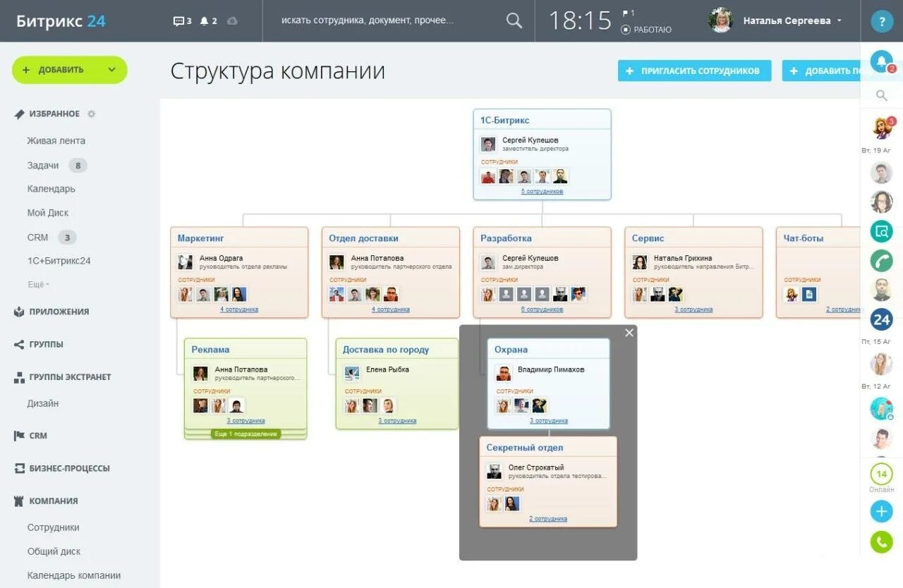Open the ГРУППЫ section
Viewport: 903px width, 588px height.
(46, 344)
